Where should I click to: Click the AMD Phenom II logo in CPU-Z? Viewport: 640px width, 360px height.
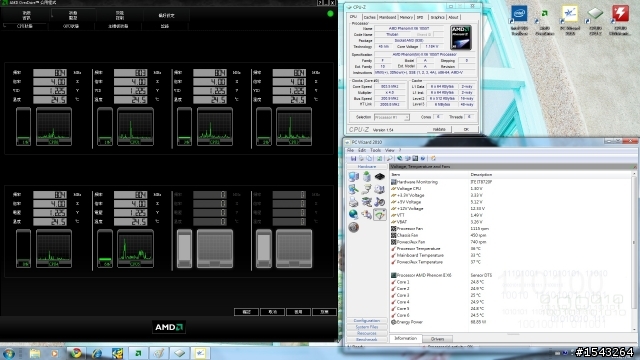461,38
